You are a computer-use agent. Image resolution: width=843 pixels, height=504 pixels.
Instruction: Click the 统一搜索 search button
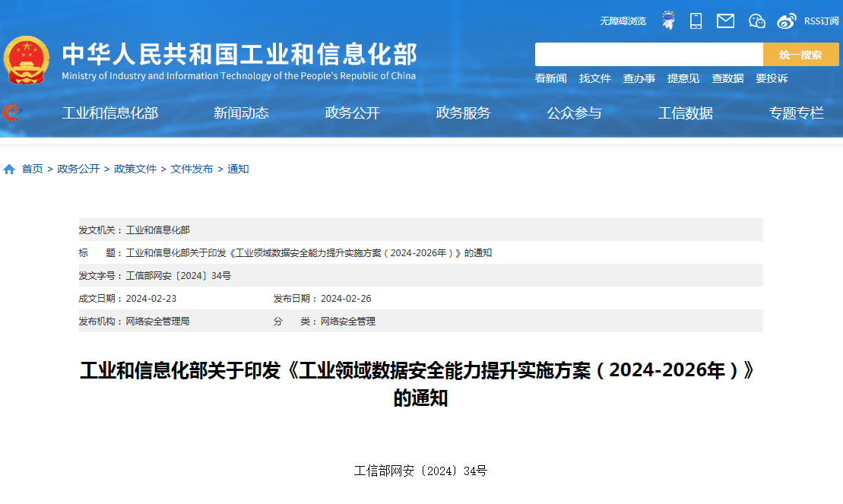pos(800,54)
